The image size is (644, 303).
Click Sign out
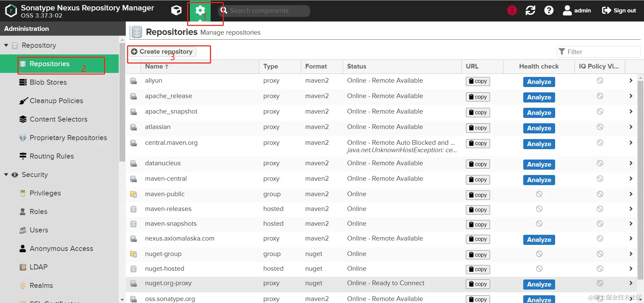click(x=619, y=10)
